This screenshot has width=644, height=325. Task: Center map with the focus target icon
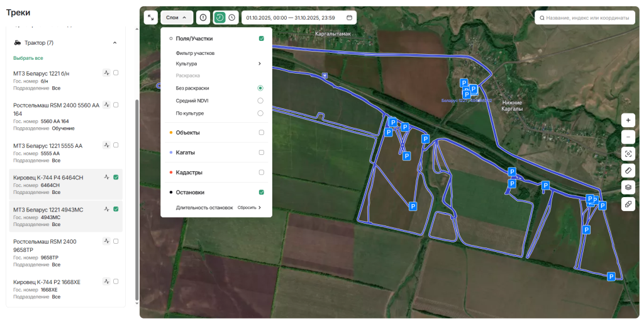tap(628, 154)
